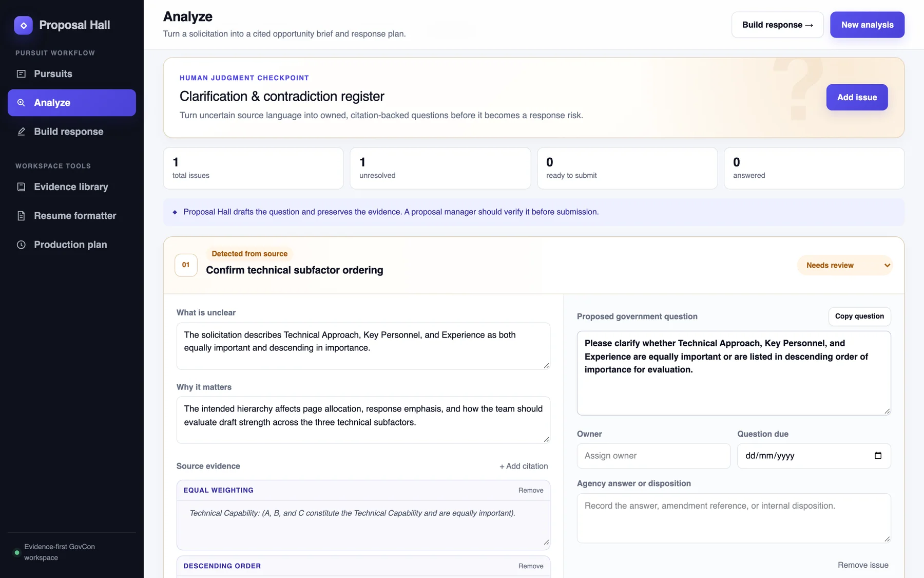Click the Build response header button
The width and height of the screenshot is (924, 578).
777,25
